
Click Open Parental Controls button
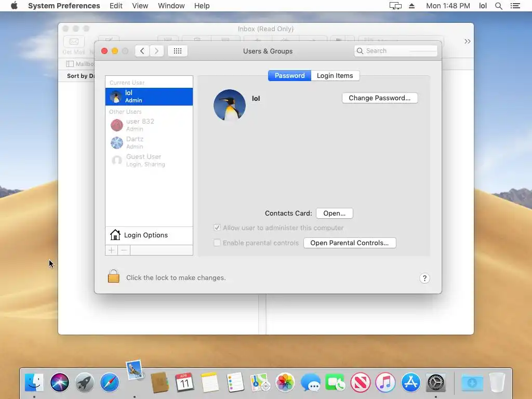[350, 243]
